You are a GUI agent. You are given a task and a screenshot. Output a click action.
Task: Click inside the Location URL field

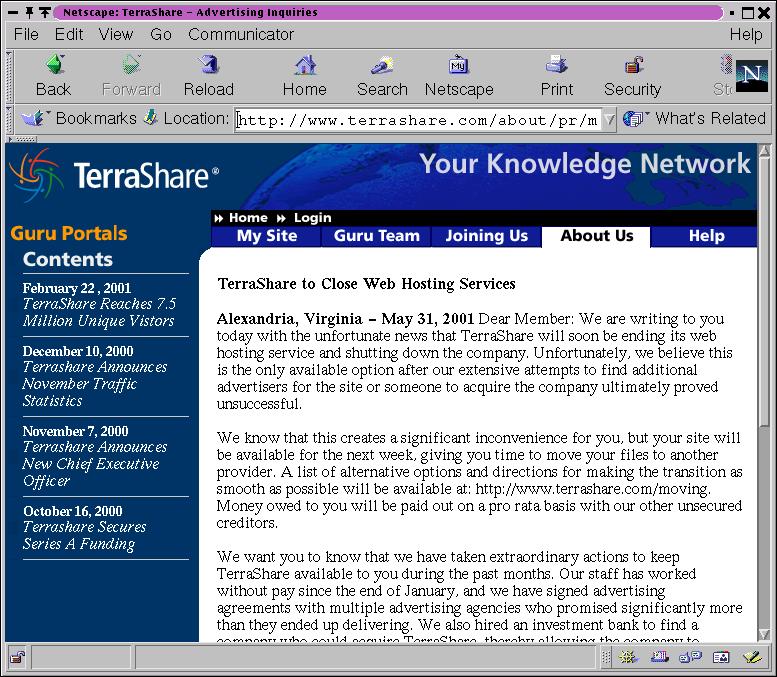(417, 120)
